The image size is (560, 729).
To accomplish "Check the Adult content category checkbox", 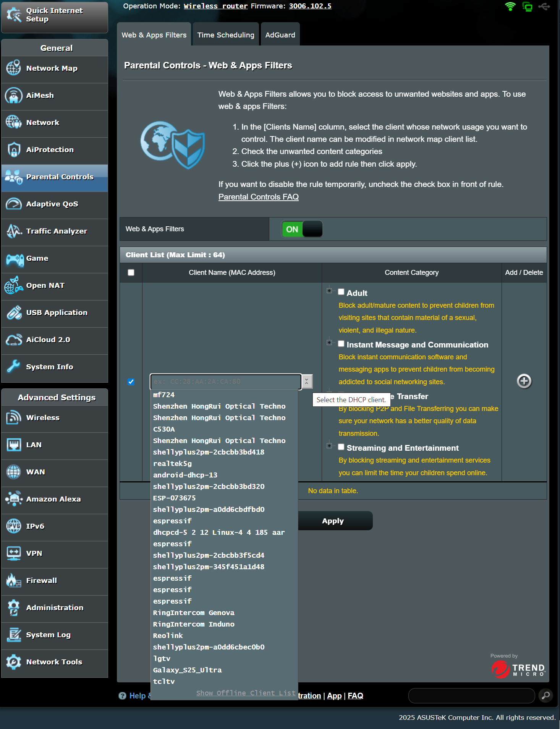I will tap(341, 292).
